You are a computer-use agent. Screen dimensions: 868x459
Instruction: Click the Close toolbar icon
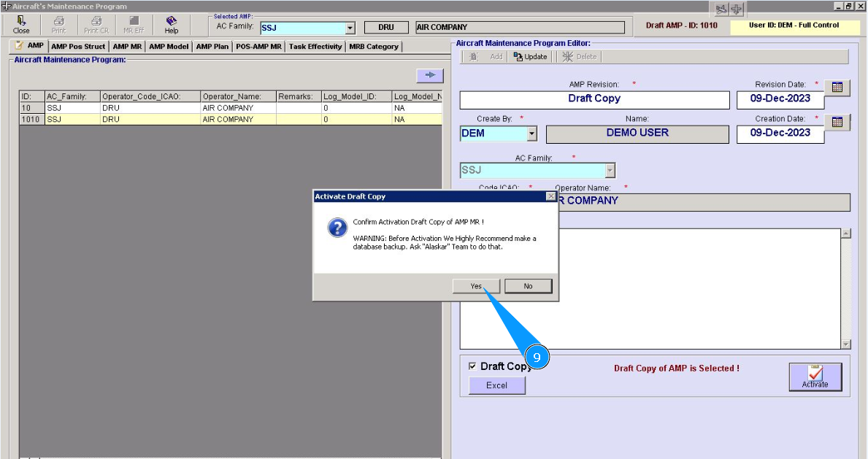click(x=21, y=25)
